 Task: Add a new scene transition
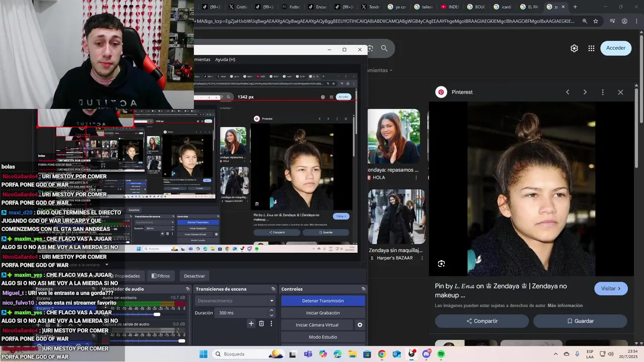(x=251, y=324)
